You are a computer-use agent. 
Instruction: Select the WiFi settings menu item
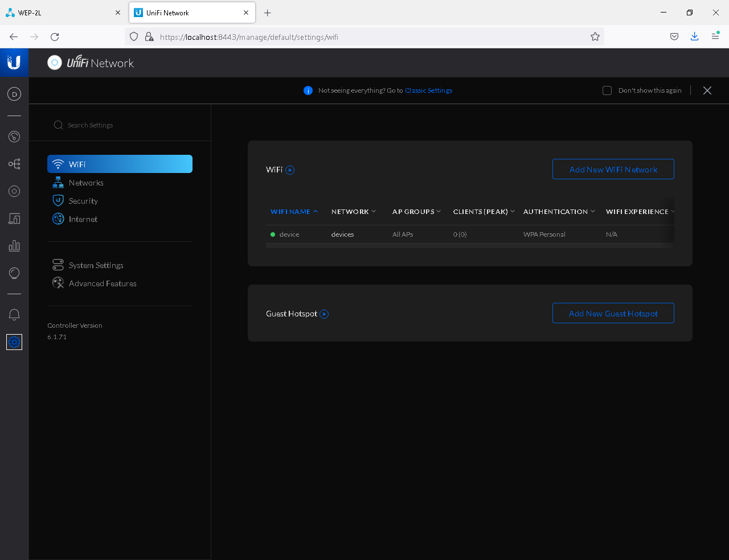click(120, 164)
